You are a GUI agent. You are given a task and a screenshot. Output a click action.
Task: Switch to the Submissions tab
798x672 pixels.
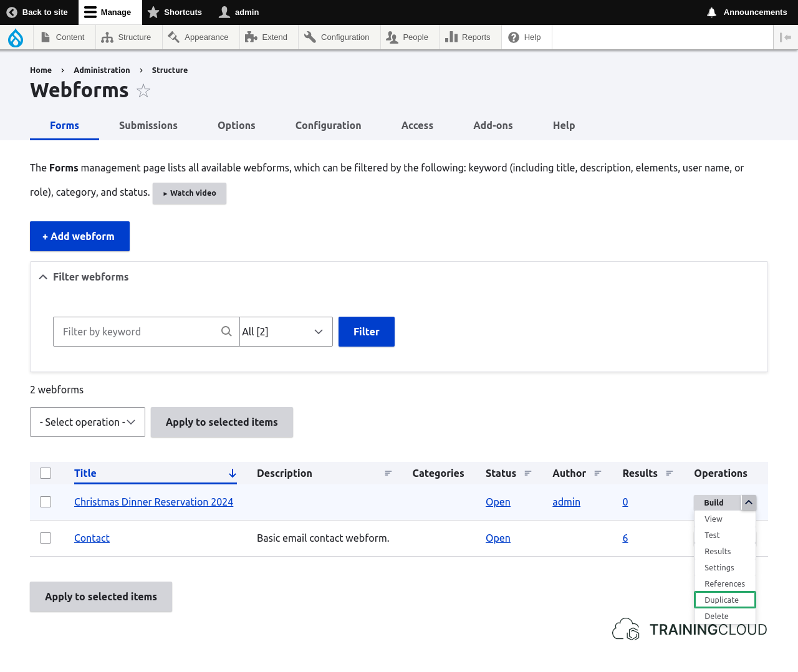pyautogui.click(x=148, y=125)
